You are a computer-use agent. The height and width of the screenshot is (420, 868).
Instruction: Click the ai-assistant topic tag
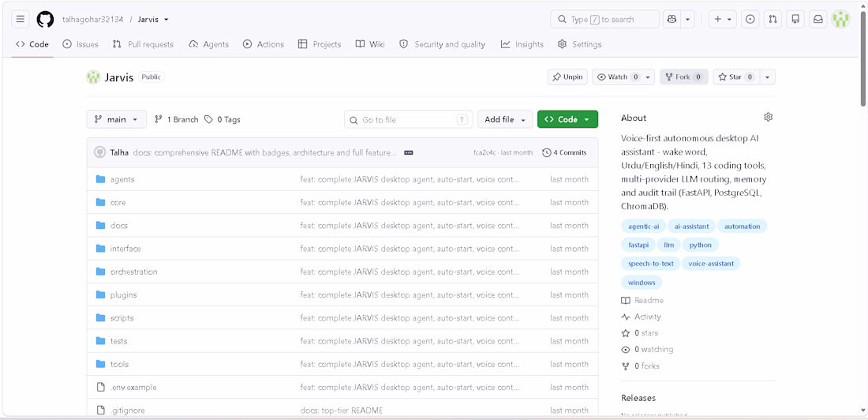click(x=691, y=226)
